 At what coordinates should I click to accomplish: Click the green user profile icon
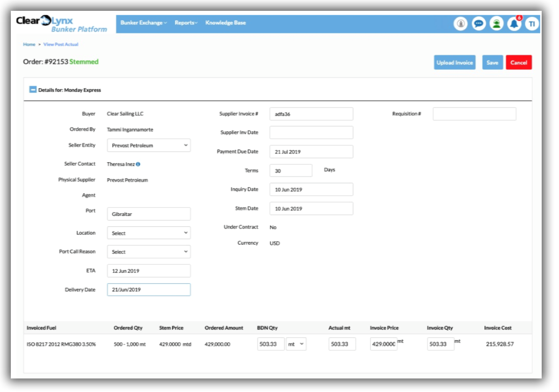coord(496,24)
